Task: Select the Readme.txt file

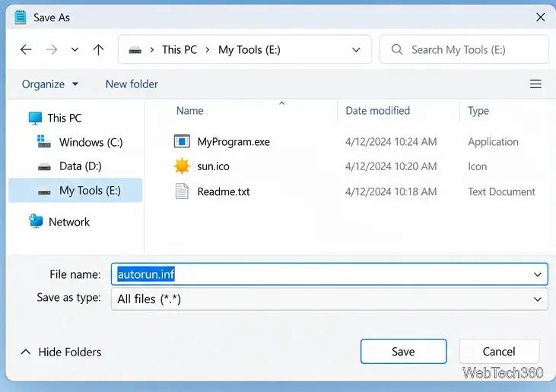Action: click(224, 191)
